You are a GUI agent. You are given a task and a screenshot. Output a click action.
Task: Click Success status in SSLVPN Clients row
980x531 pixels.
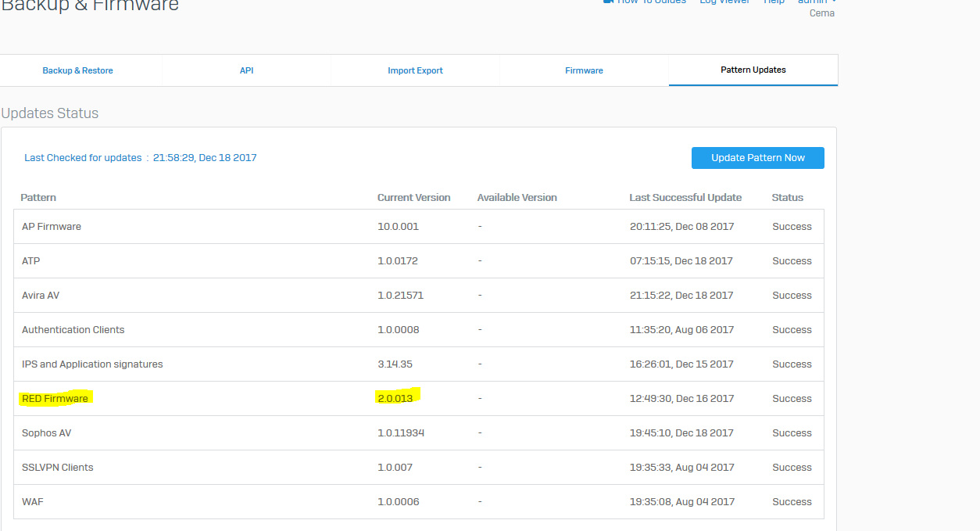[792, 468]
